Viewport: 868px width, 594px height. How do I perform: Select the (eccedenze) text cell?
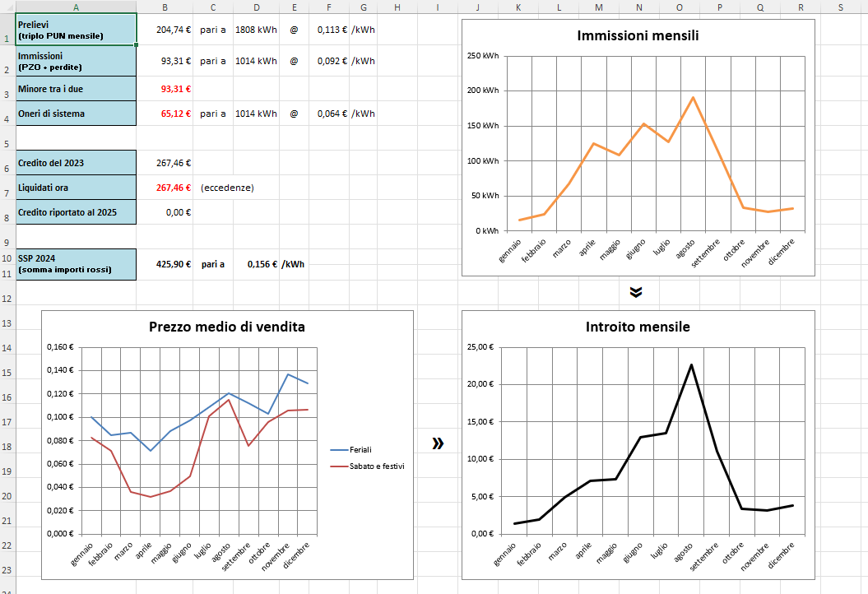(x=227, y=188)
